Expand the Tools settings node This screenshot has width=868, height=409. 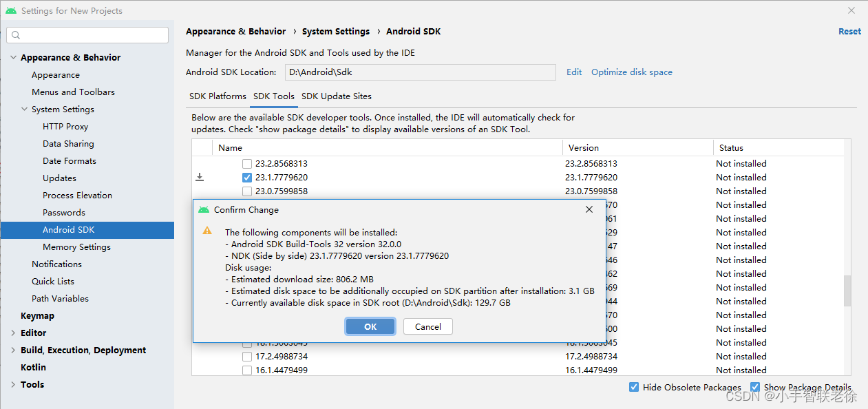point(13,385)
